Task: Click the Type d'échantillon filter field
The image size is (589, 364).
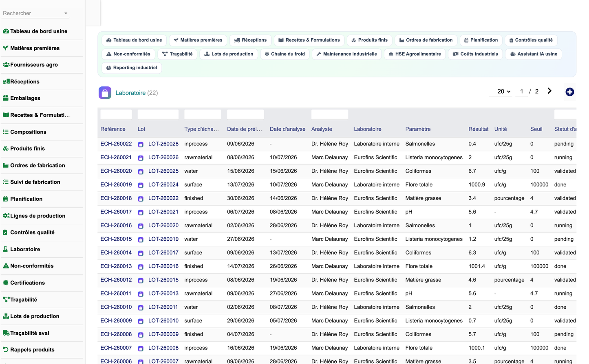Action: (203, 114)
